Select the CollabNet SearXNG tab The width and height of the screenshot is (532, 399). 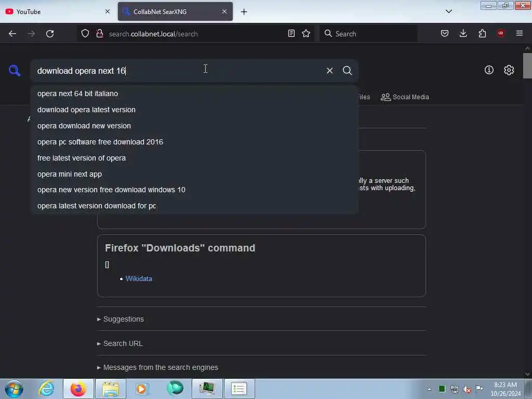(175, 11)
